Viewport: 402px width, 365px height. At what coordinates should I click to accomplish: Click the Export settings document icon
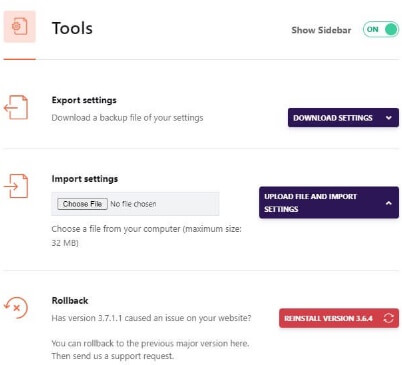(16, 107)
